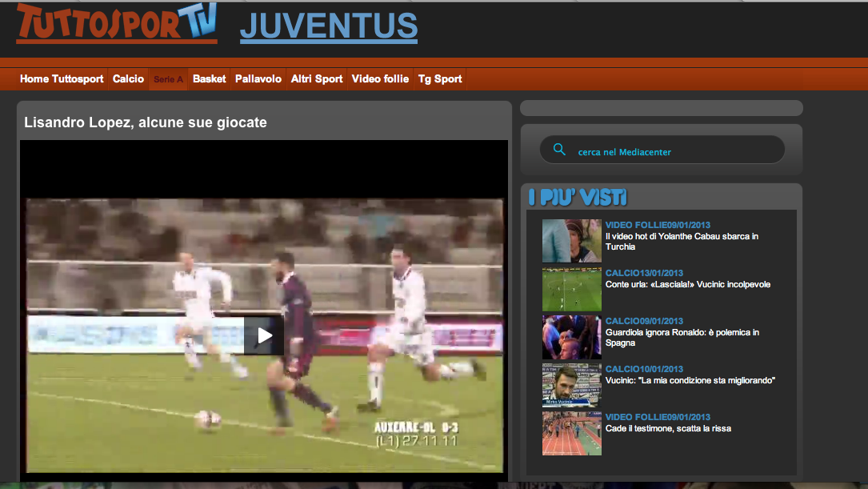Open 'Cade il testimone, scatta la rissa' link
Viewport: 868px width, 489px height.
(x=668, y=428)
